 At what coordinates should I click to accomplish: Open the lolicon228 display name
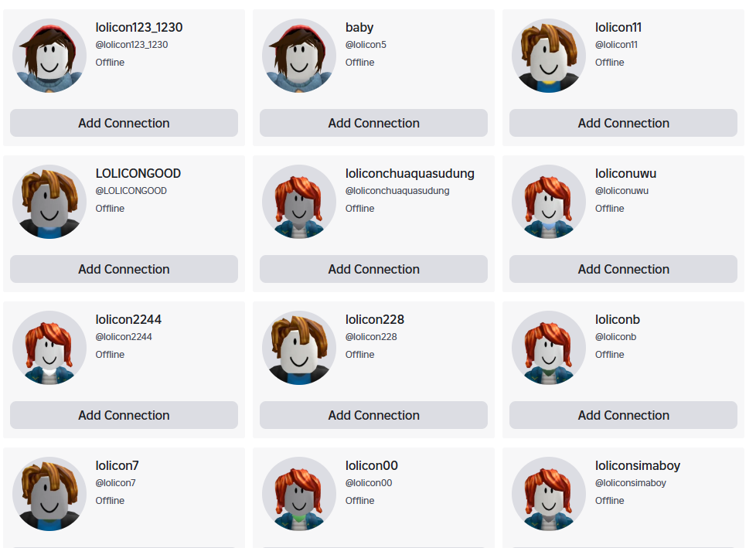point(375,319)
